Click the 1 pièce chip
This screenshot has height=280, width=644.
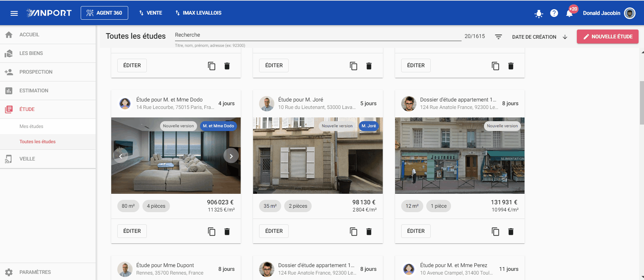[x=438, y=206]
